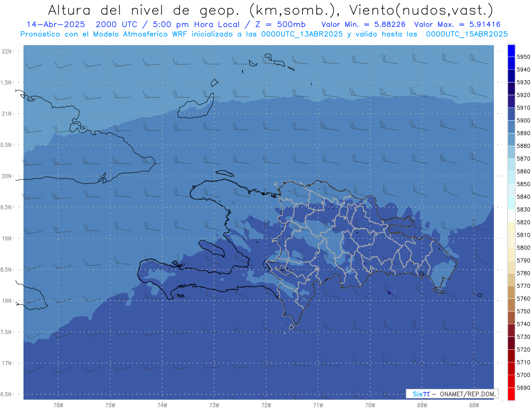The width and height of the screenshot is (532, 411).
Task: Click the '20N' latitude label
Action: click(7, 176)
